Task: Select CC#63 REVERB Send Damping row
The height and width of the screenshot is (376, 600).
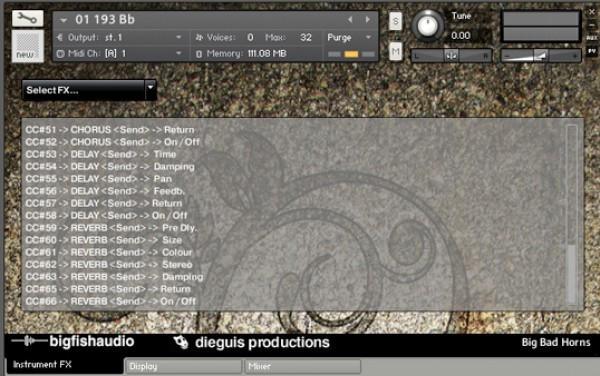Action: (x=114, y=277)
